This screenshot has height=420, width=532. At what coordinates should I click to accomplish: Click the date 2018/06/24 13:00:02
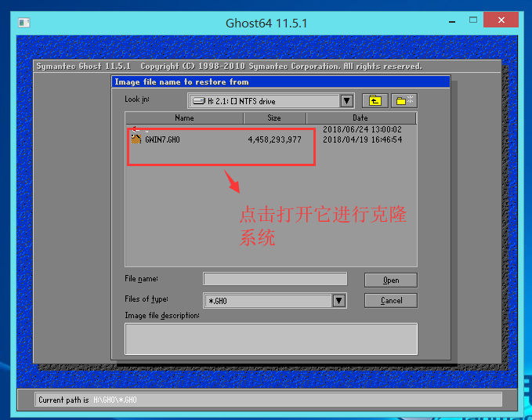[x=362, y=129]
